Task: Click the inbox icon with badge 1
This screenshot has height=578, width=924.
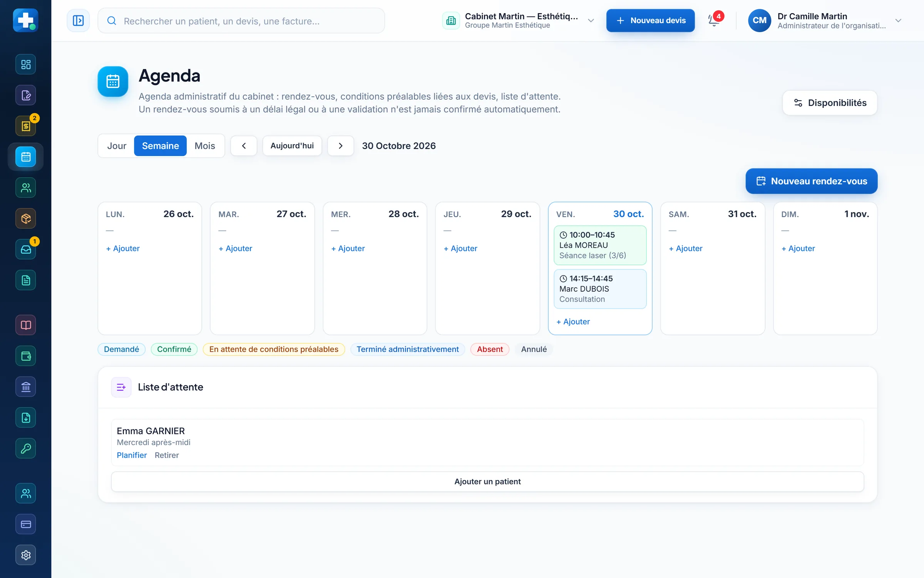Action: tap(26, 249)
